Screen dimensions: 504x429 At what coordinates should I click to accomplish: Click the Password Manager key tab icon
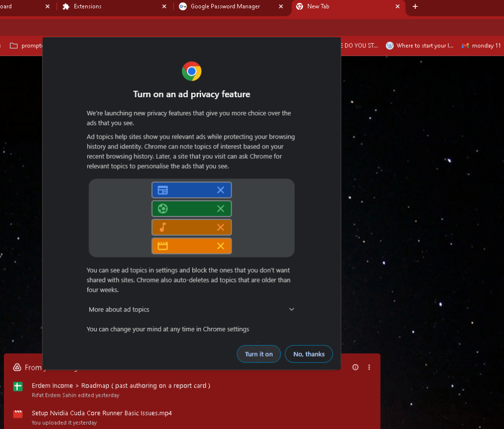tap(183, 6)
